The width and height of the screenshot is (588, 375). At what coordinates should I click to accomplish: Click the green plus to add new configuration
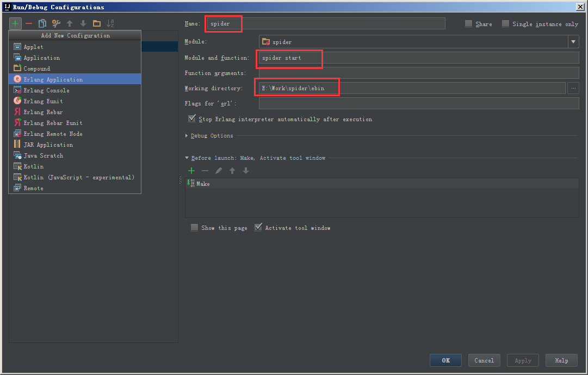pos(15,23)
